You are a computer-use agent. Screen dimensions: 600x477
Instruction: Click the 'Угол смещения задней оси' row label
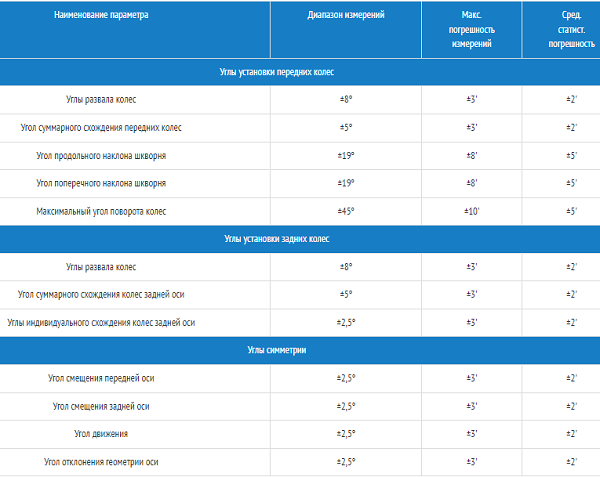pyautogui.click(x=101, y=406)
